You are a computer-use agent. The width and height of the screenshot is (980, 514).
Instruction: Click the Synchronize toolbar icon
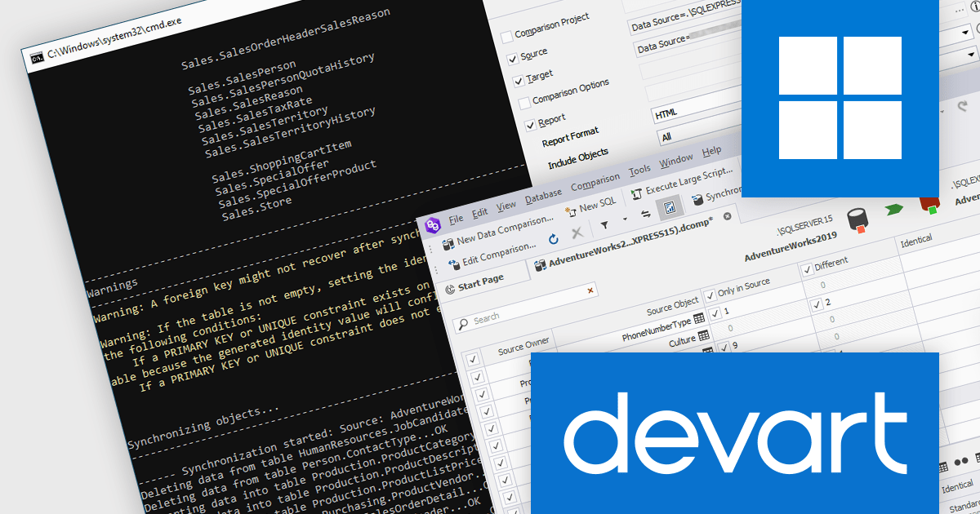point(697,198)
